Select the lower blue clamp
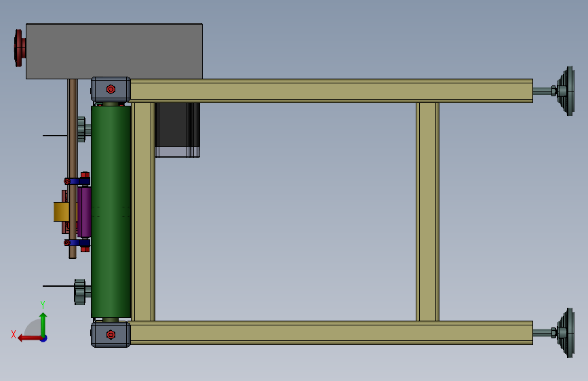588x381 pixels. 78,243
